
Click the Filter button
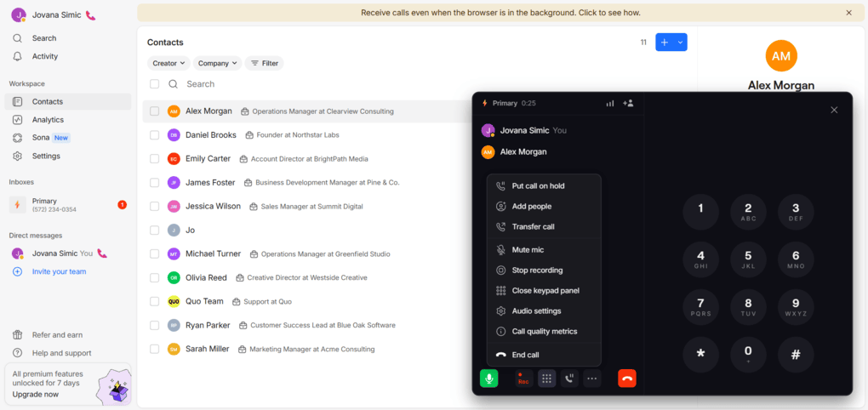pos(265,63)
